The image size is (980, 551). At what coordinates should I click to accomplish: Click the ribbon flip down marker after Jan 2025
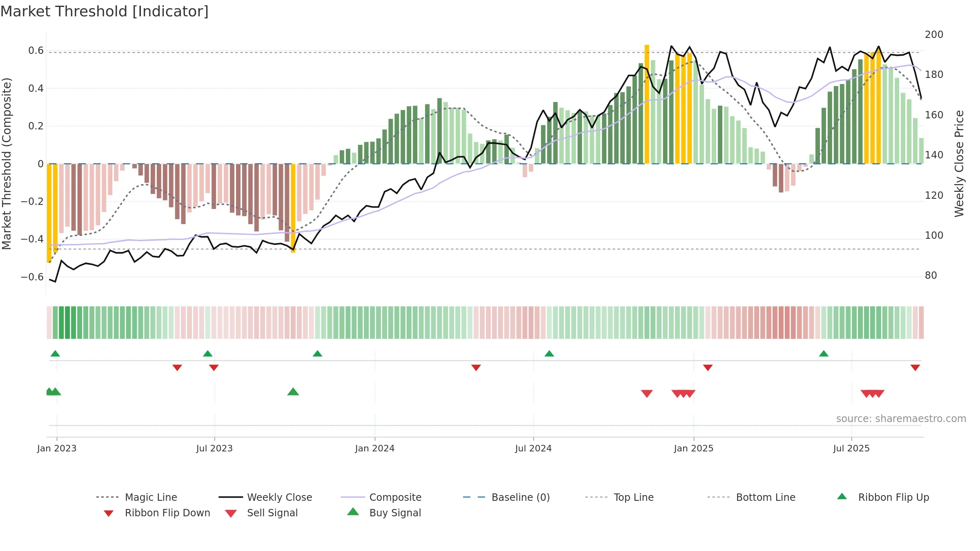pyautogui.click(x=708, y=368)
